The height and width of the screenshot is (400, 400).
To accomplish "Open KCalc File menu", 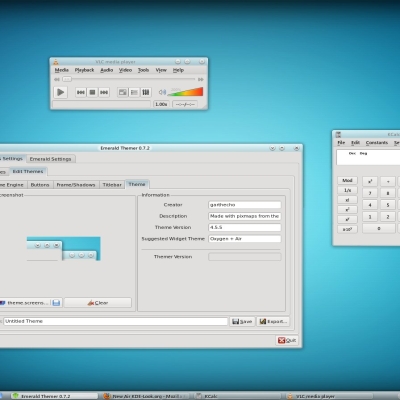I will [341, 143].
